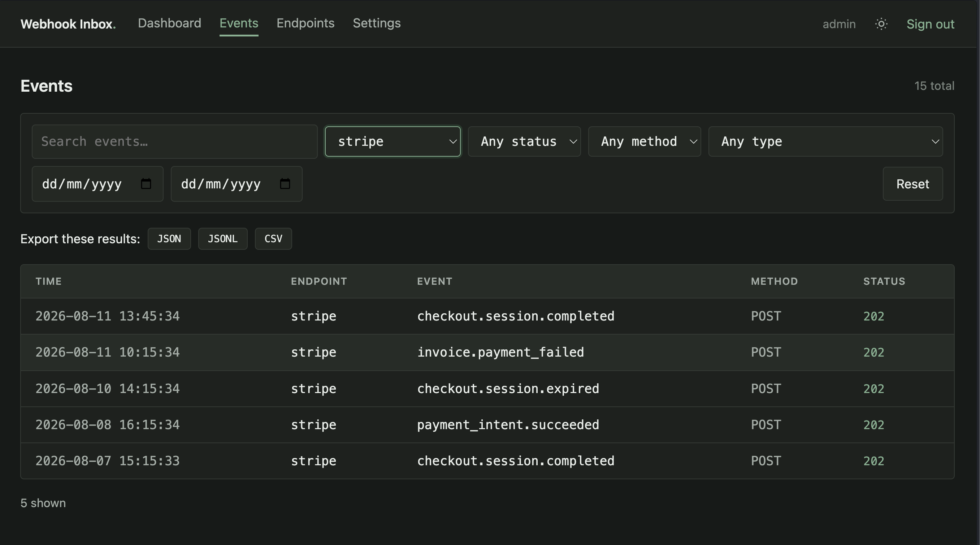
Task: Click the 15 total count label
Action: (x=935, y=86)
